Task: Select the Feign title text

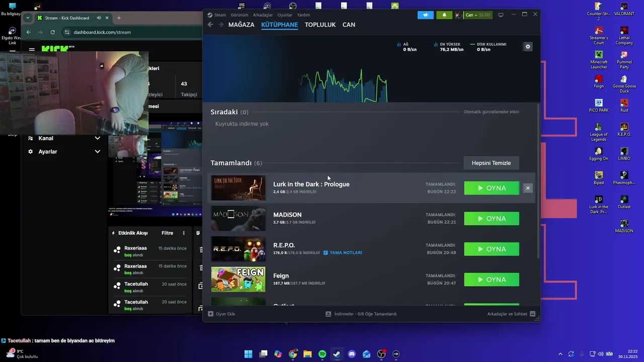Action: click(x=281, y=276)
